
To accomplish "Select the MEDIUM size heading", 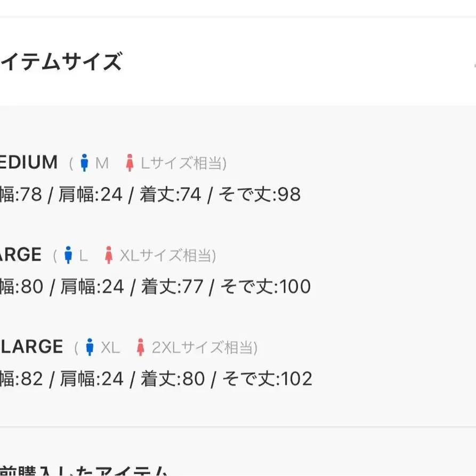I will point(29,162).
